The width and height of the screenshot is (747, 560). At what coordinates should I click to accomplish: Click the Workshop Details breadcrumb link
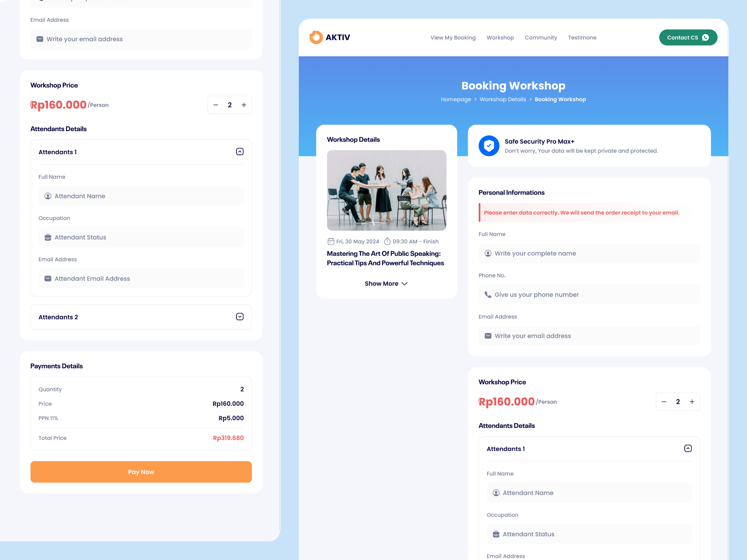(x=502, y=99)
